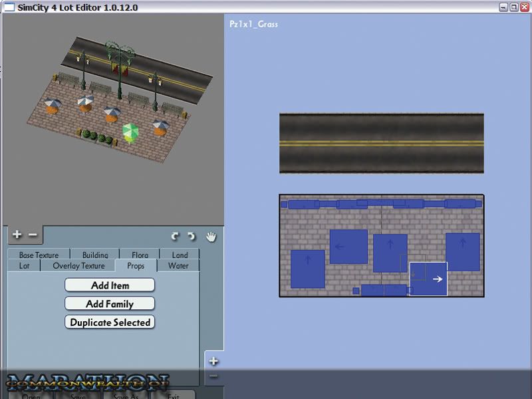Select the hand pan tool
Screen dimensions: 532x399
211,237
